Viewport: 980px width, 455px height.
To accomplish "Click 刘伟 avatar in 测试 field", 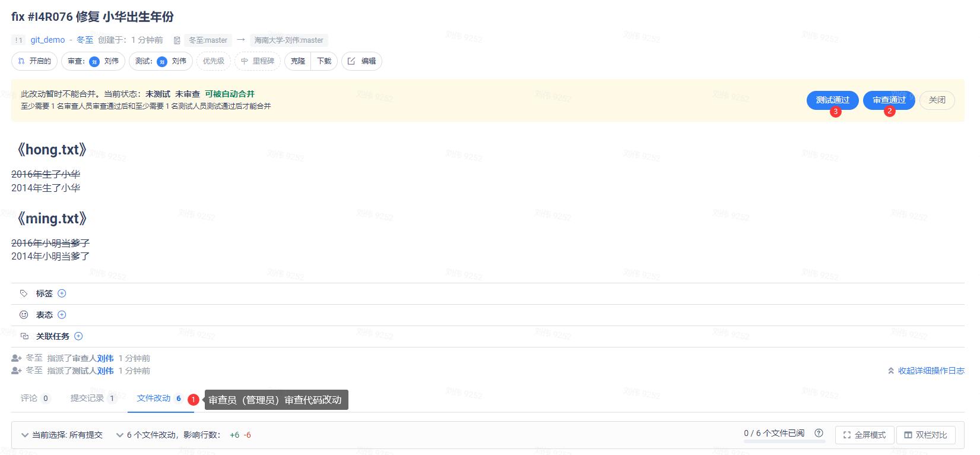I will [x=162, y=61].
